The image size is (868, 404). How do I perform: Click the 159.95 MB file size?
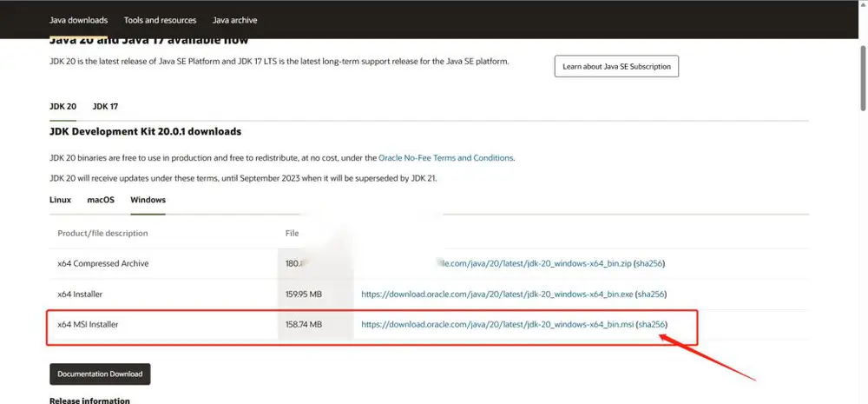tap(303, 295)
